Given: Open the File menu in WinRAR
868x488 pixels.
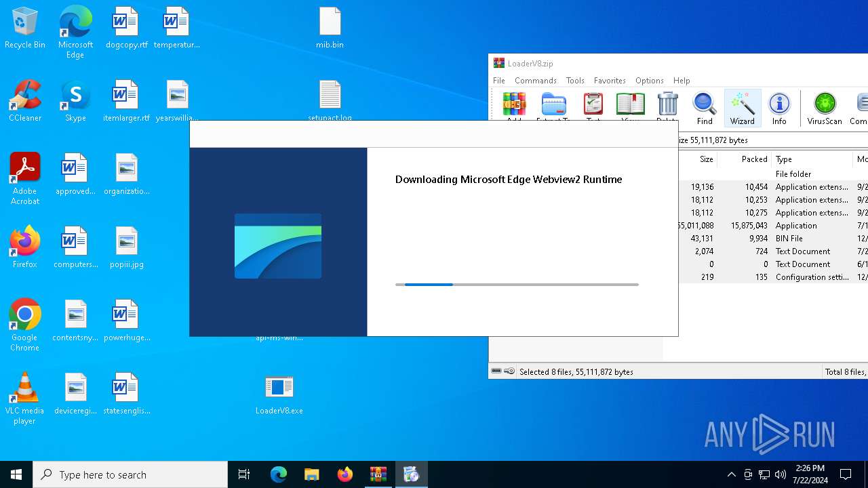Looking at the screenshot, I should click(x=499, y=80).
